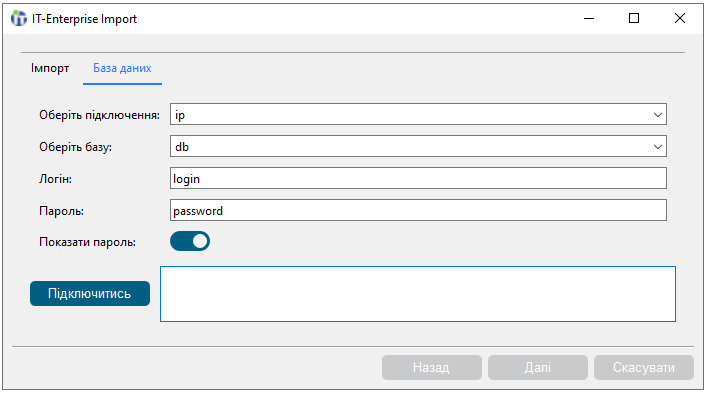Click inside the connection log text area

point(418,294)
